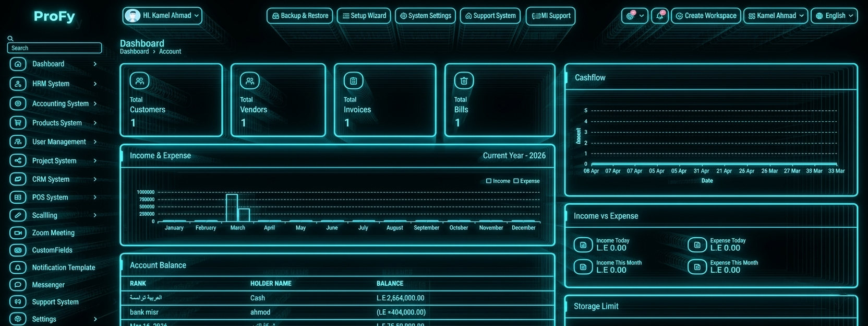The width and height of the screenshot is (868, 326).
Task: Click the HRM System sidebar icon
Action: (18, 84)
